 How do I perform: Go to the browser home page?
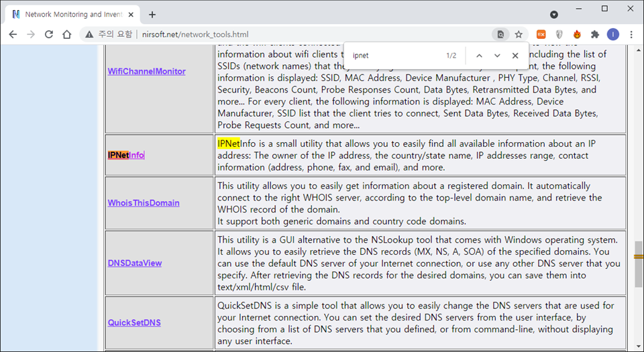pos(67,34)
